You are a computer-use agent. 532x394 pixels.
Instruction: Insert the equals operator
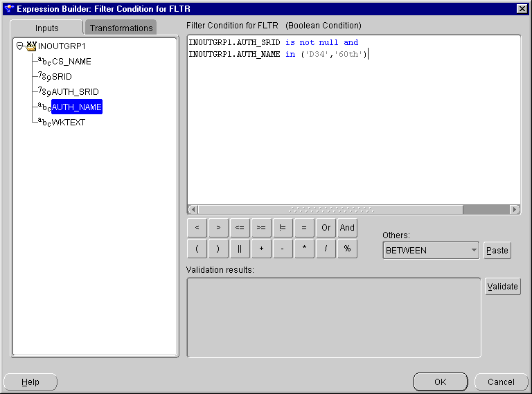pos(304,228)
